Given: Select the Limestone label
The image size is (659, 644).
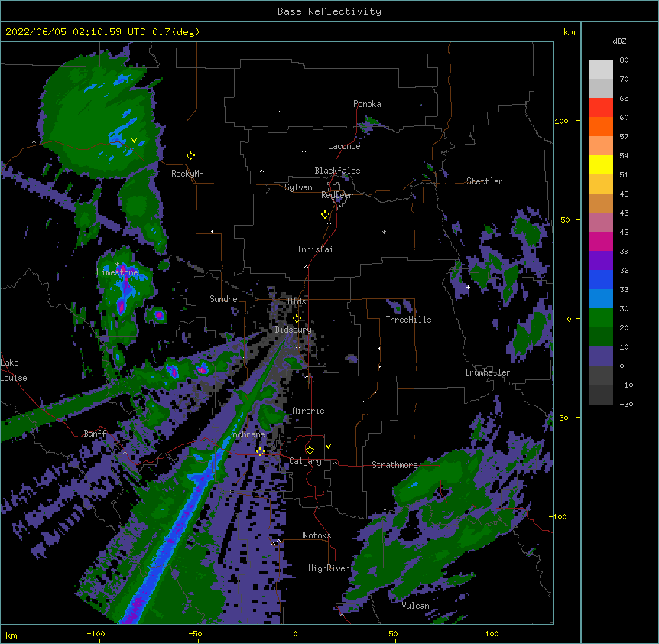Looking at the screenshot, I should tap(117, 272).
